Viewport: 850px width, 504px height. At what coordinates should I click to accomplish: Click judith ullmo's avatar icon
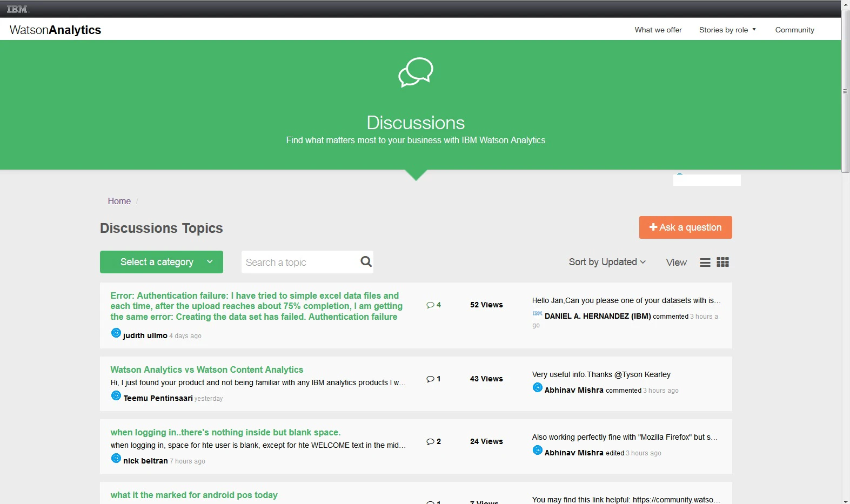pyautogui.click(x=116, y=333)
